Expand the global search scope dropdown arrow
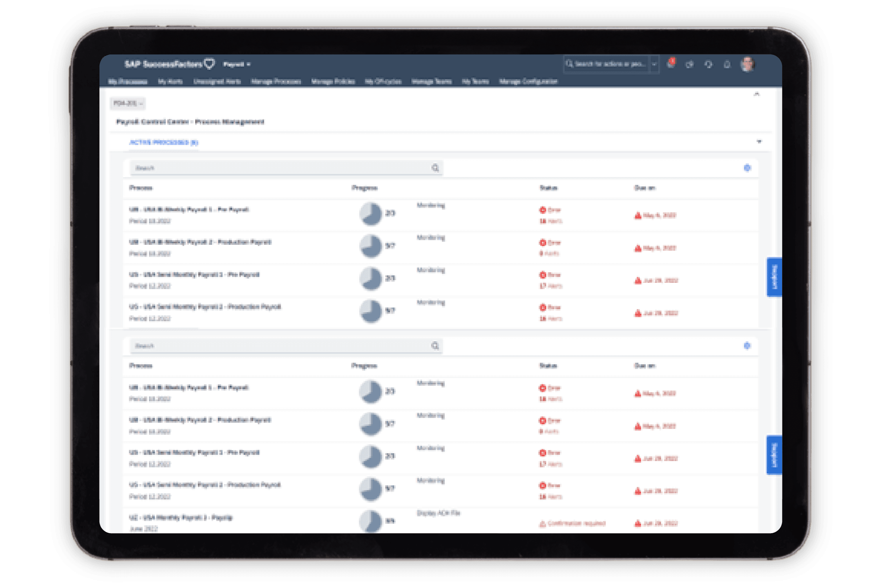The image size is (882, 588). click(654, 64)
